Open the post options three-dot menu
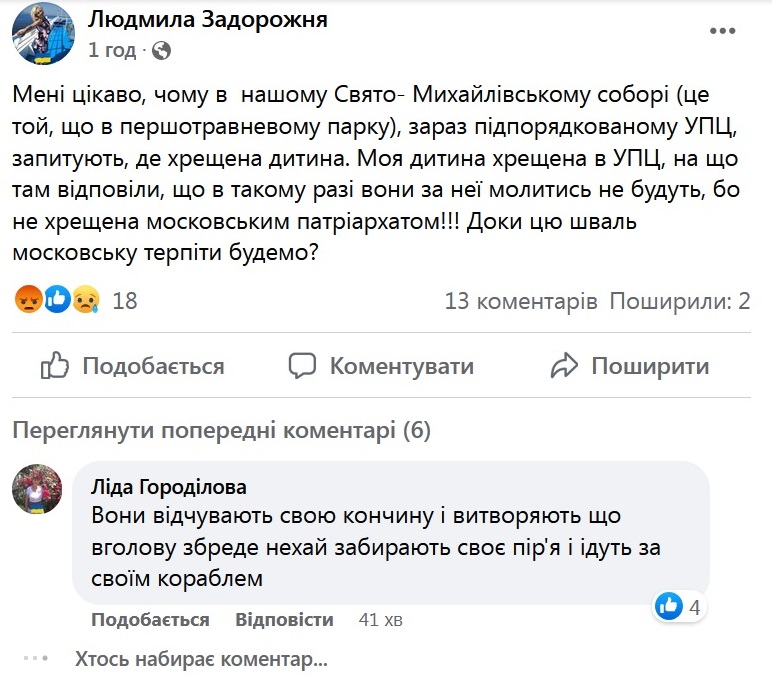Viewport: 772px width, 676px height. [x=722, y=31]
